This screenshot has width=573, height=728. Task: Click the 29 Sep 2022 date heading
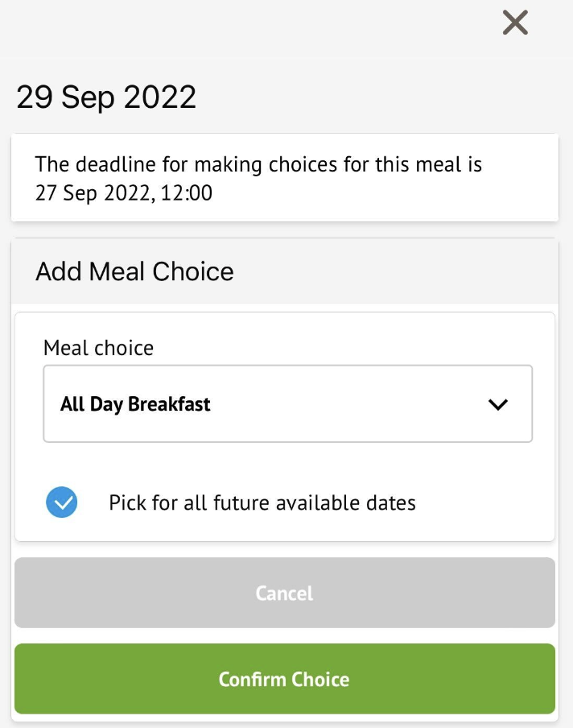(x=106, y=97)
